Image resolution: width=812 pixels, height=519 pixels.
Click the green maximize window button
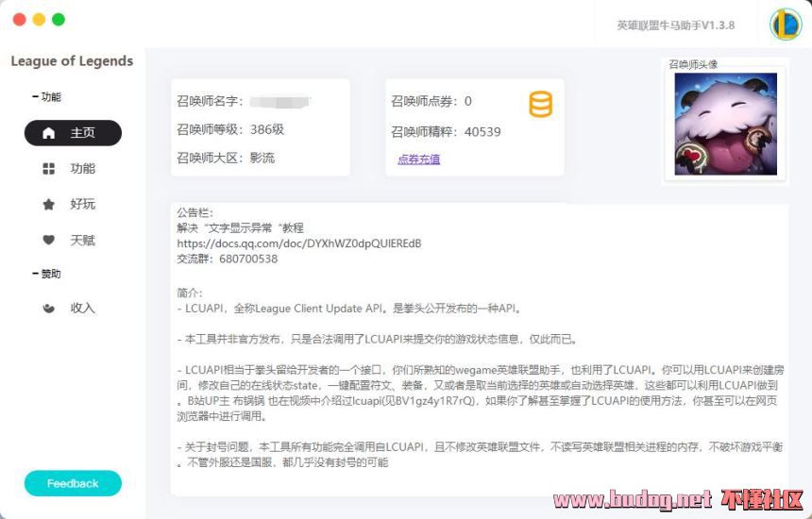pos(59,19)
